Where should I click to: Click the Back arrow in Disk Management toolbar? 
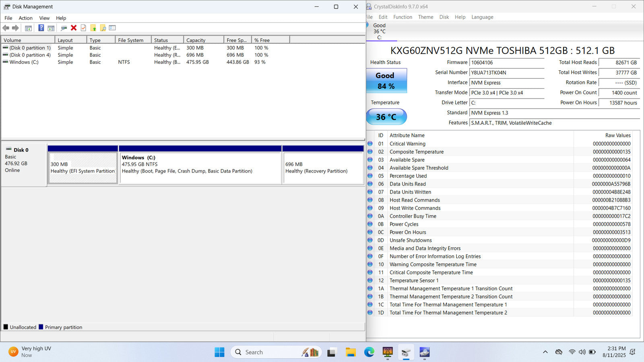tap(6, 28)
